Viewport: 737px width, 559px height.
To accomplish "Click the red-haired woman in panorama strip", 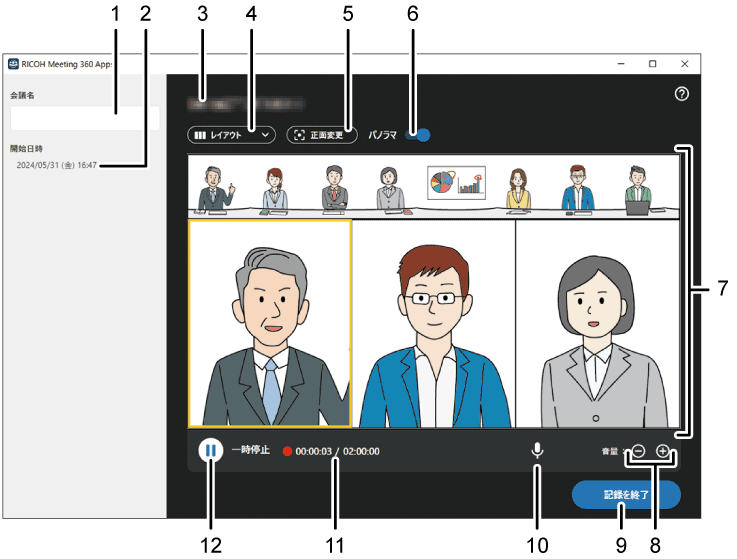I will coord(274,190).
